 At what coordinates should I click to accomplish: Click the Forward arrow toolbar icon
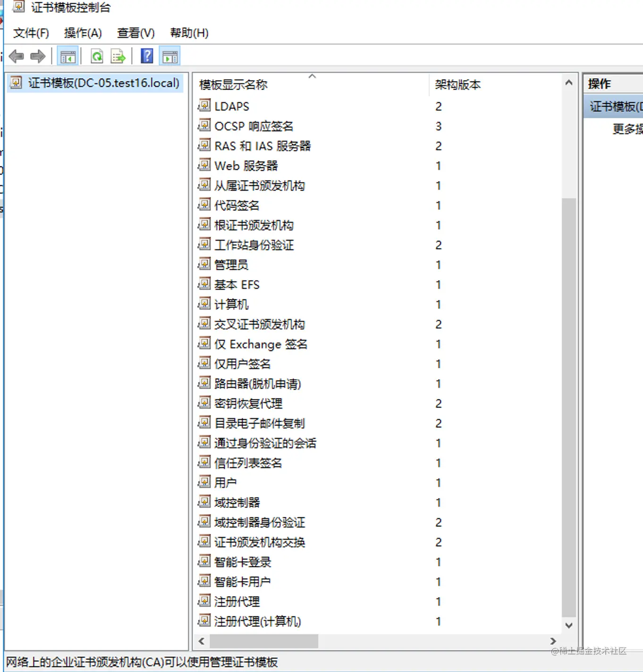tap(38, 57)
